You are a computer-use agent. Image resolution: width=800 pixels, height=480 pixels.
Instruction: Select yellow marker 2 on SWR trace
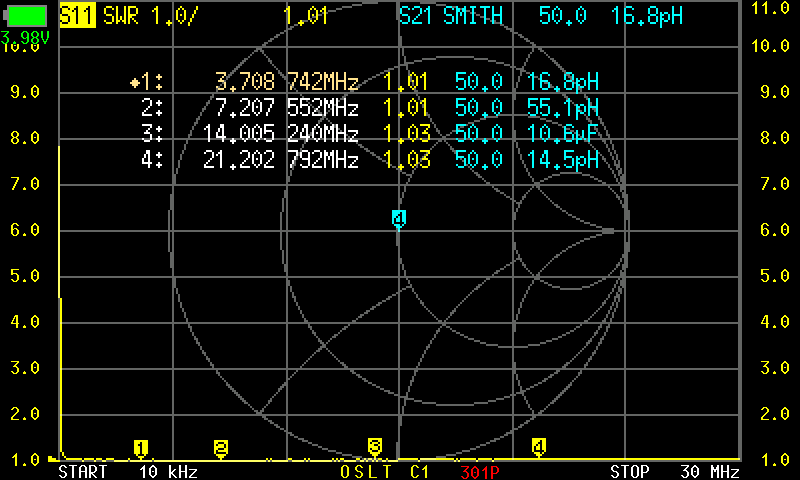coord(220,448)
